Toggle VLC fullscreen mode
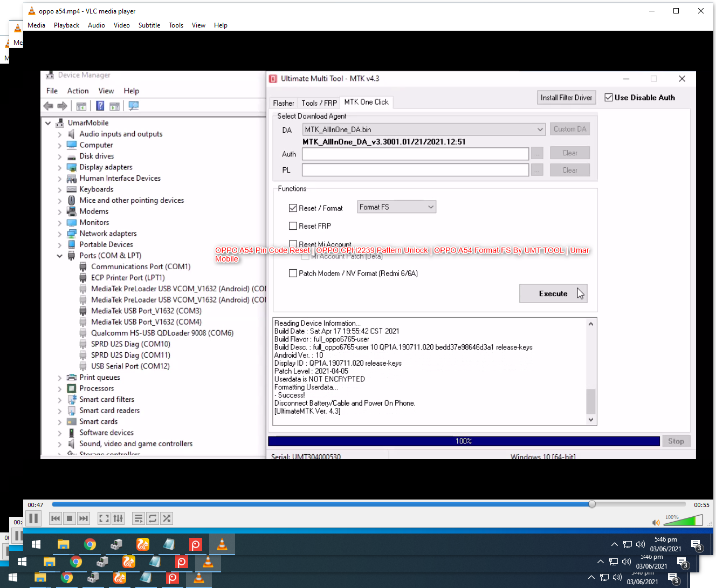This screenshot has width=716, height=588. 104,518
